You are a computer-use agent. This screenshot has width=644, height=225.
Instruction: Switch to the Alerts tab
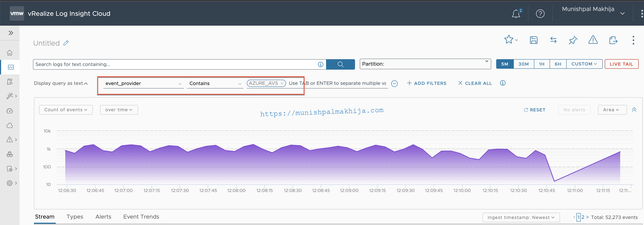click(x=103, y=217)
